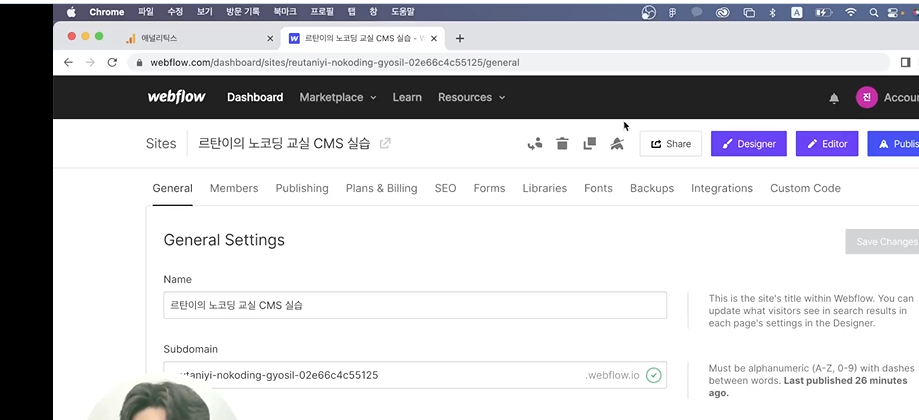Viewport: 919px width, 420px height.
Task: Click the notifications bell icon
Action: (834, 98)
